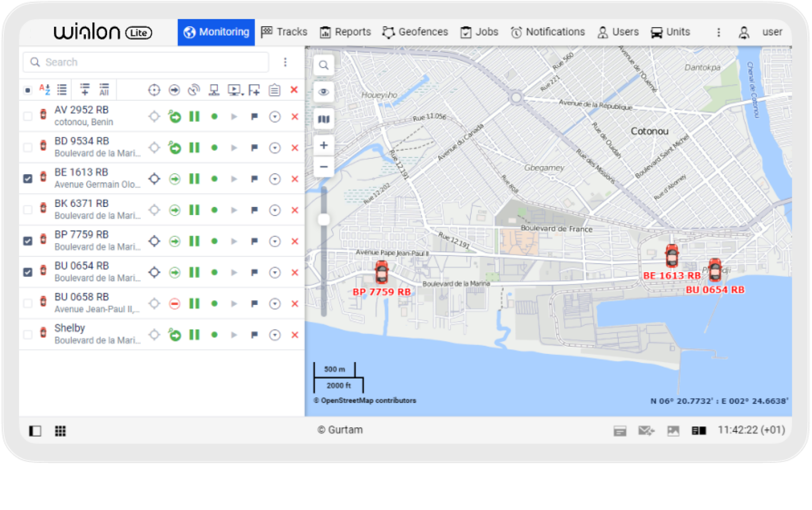Open the Users section
The image size is (812, 510).
pos(618,32)
